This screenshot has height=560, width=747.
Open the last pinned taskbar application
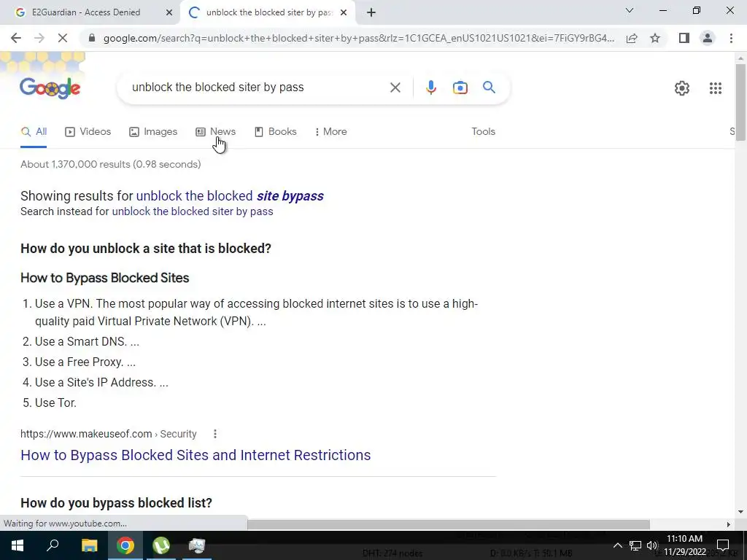(x=197, y=545)
